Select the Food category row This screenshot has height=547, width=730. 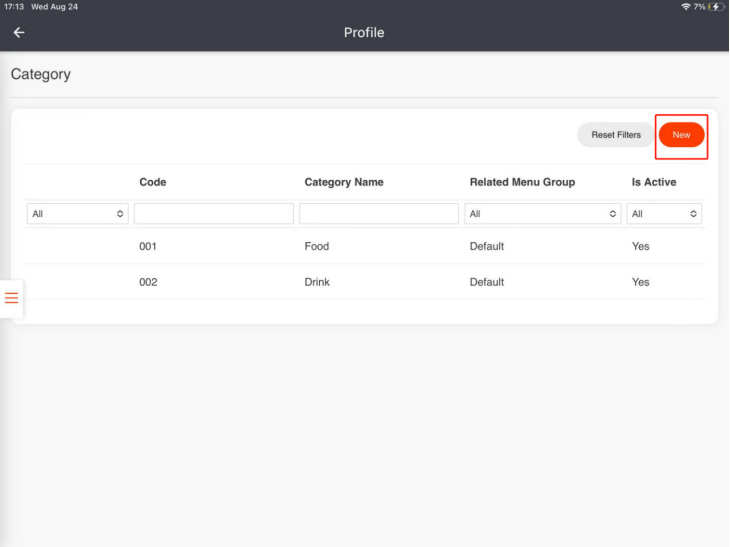(x=365, y=246)
